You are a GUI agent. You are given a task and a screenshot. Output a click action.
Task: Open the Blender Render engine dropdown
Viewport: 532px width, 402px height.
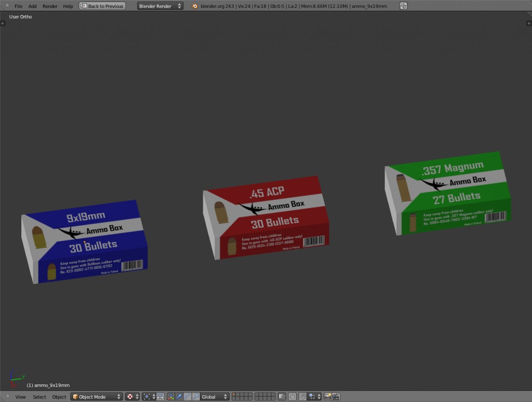coord(160,6)
